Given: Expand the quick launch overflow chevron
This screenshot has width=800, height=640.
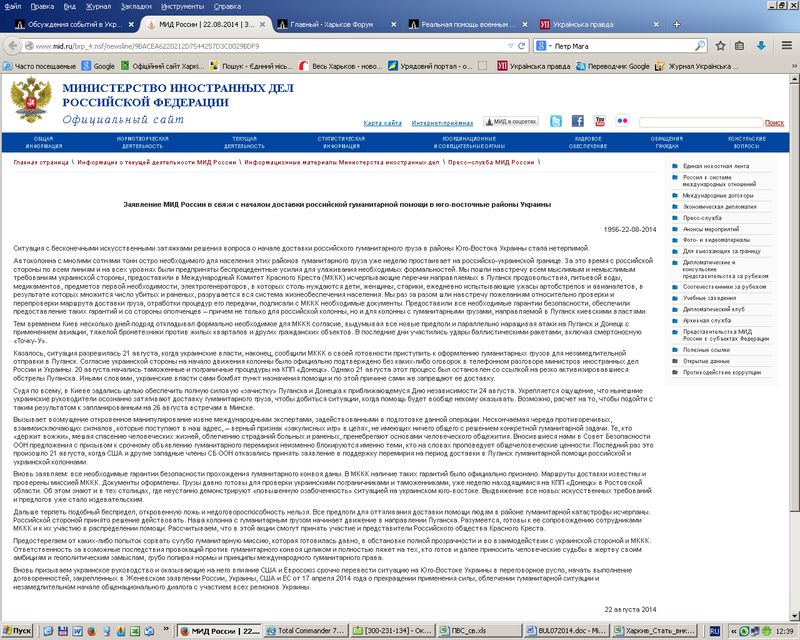Looking at the screenshot, I should tap(166, 628).
